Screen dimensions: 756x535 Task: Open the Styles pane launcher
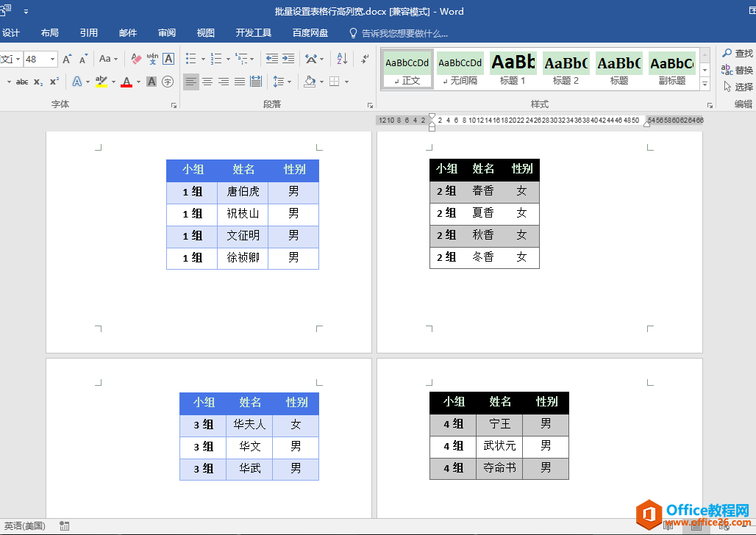710,105
